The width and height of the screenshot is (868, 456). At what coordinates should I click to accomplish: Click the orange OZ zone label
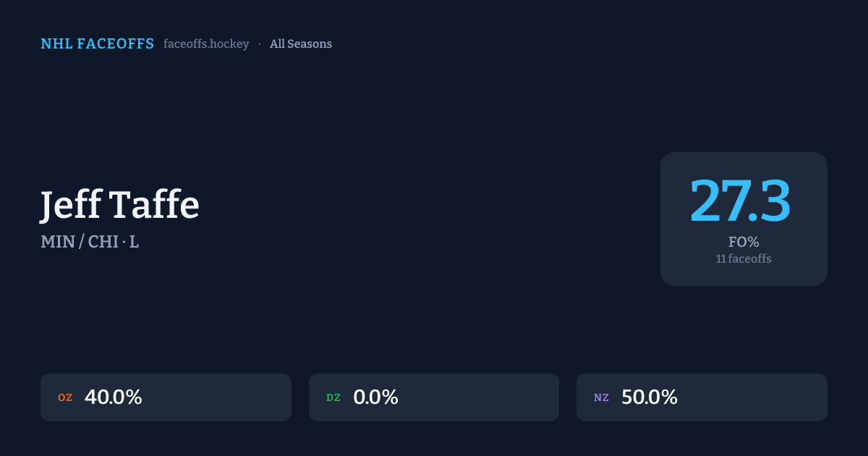coord(65,397)
